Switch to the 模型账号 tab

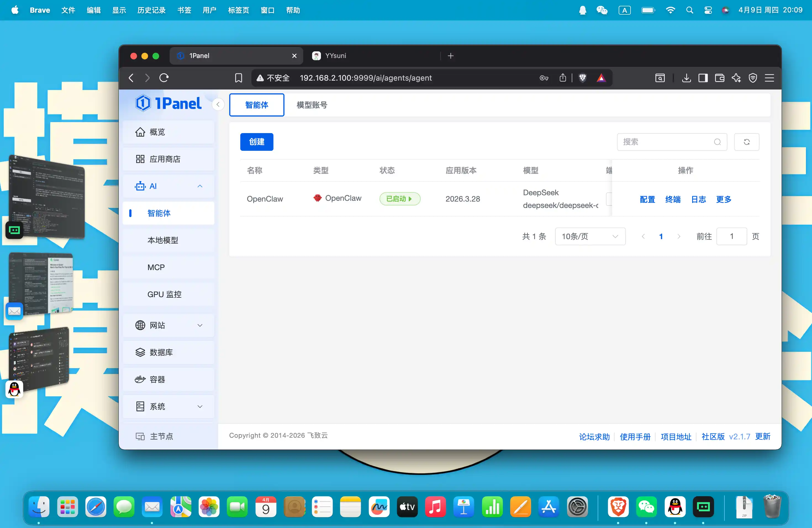coord(312,105)
